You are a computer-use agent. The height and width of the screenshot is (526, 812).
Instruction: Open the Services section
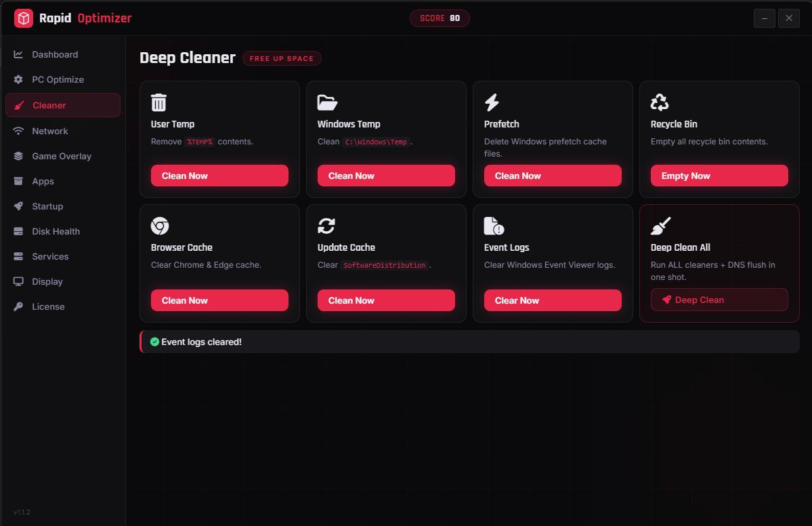coord(63,256)
